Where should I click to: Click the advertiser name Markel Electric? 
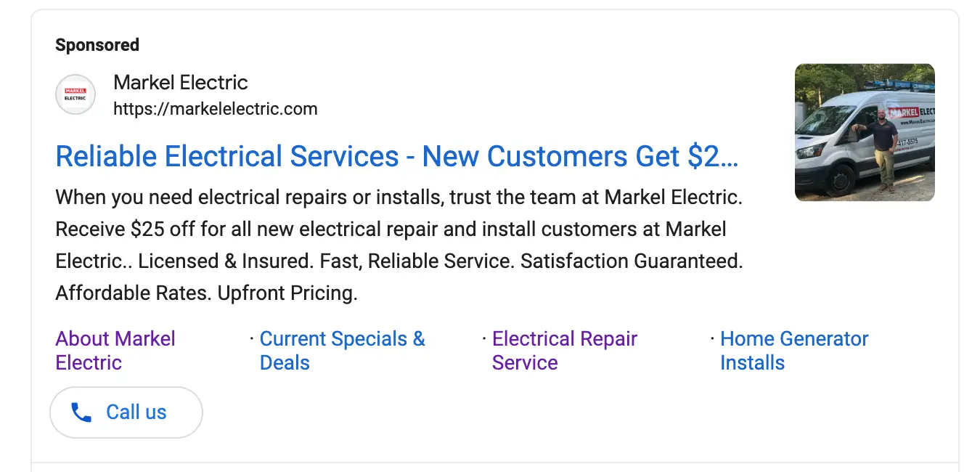point(180,82)
